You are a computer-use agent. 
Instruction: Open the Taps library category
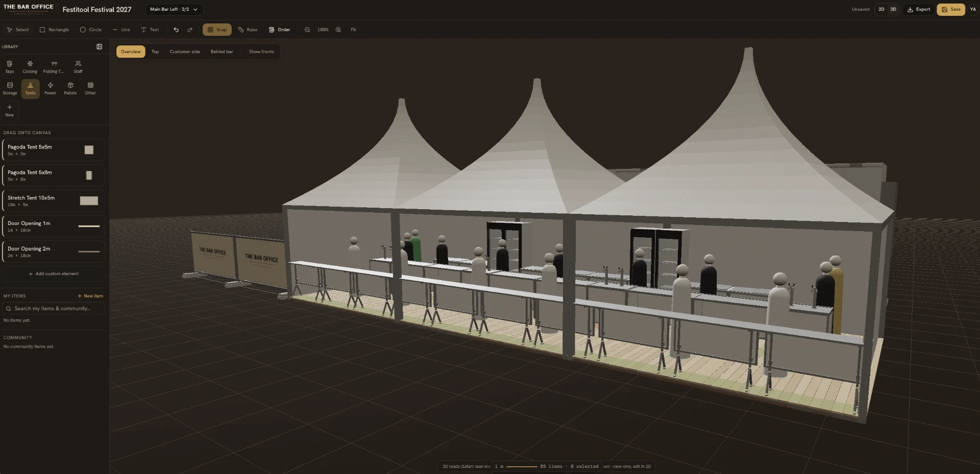pos(10,67)
